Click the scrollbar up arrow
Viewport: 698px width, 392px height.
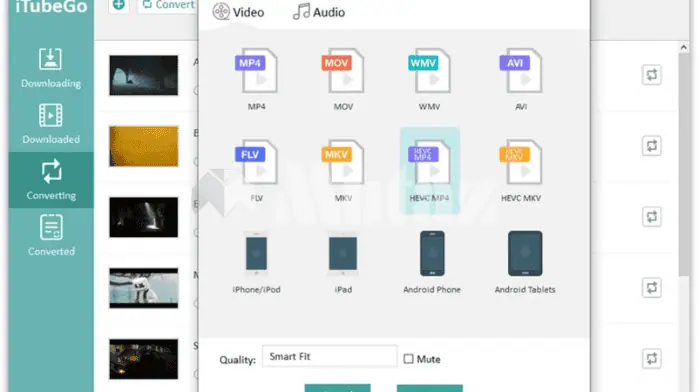(684, 47)
